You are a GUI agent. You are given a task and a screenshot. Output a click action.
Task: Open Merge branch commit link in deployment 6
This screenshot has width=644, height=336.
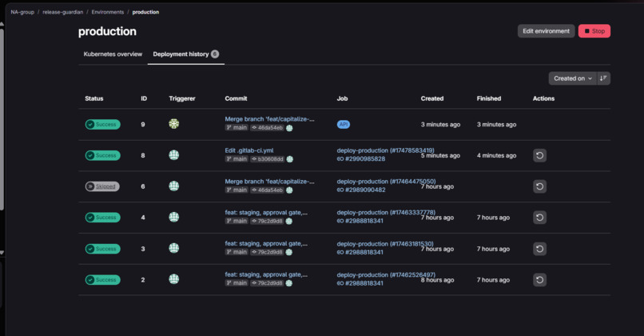pyautogui.click(x=269, y=182)
